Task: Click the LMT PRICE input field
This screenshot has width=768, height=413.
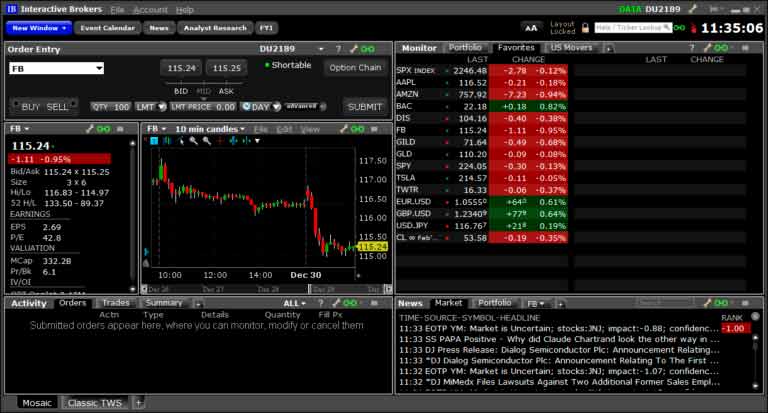Action: tap(203, 107)
